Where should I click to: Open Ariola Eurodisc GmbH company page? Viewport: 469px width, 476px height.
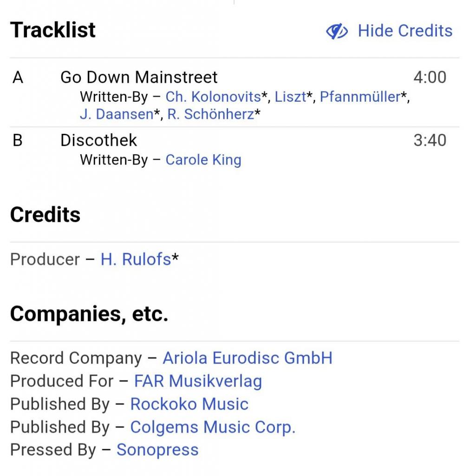[248, 358]
